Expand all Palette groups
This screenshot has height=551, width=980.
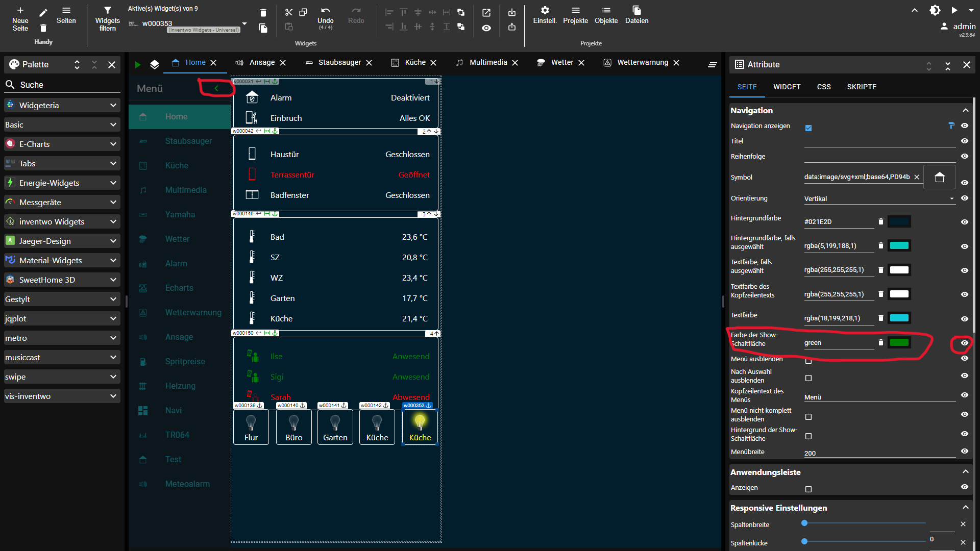77,65
